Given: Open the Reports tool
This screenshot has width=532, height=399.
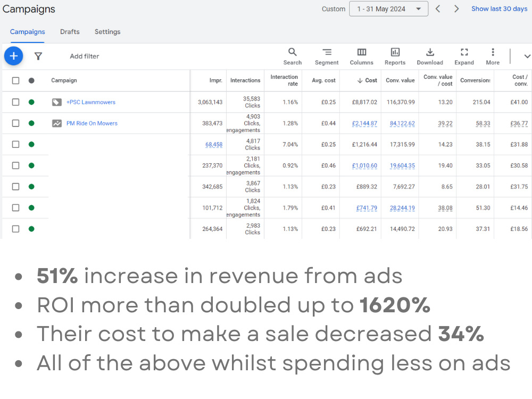Looking at the screenshot, I should (x=395, y=56).
